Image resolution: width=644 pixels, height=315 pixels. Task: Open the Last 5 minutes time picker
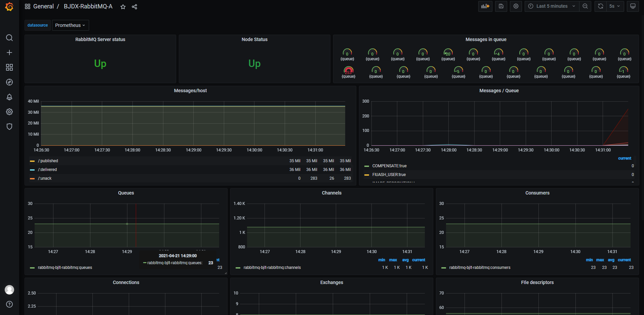click(x=552, y=6)
